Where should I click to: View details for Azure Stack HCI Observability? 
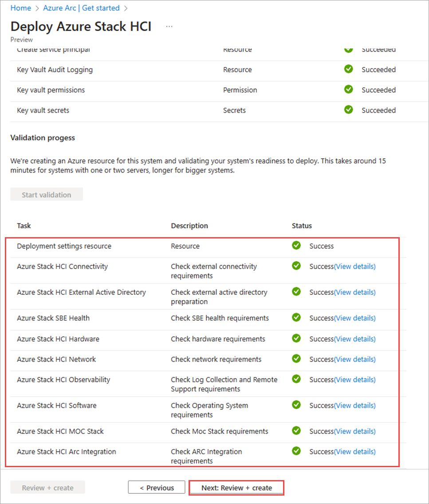pos(355,379)
